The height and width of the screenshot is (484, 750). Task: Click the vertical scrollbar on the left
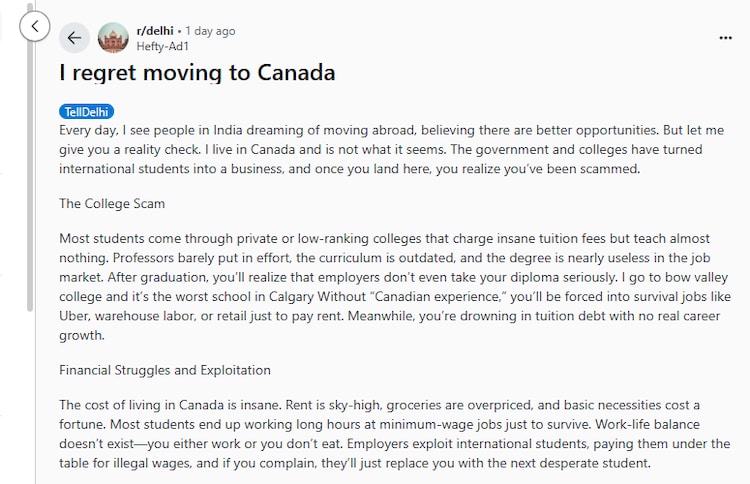(x=30, y=200)
